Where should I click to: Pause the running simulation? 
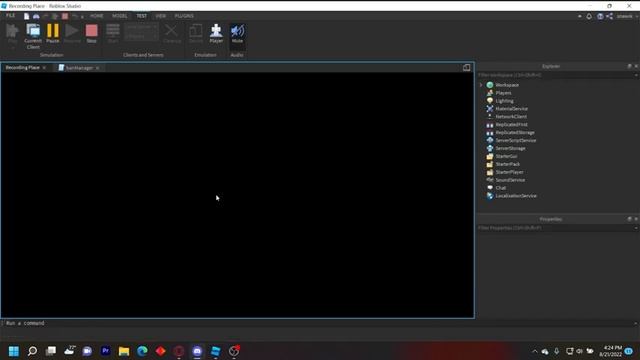tap(53, 33)
